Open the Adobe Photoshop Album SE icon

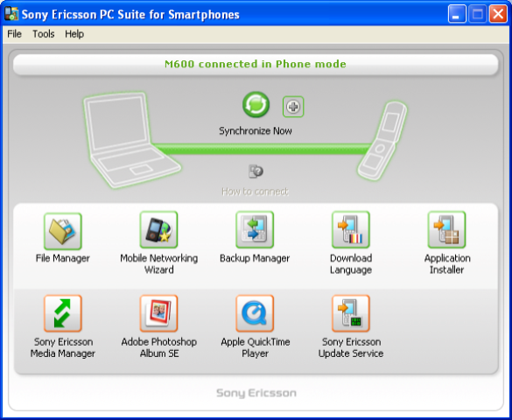click(x=158, y=313)
